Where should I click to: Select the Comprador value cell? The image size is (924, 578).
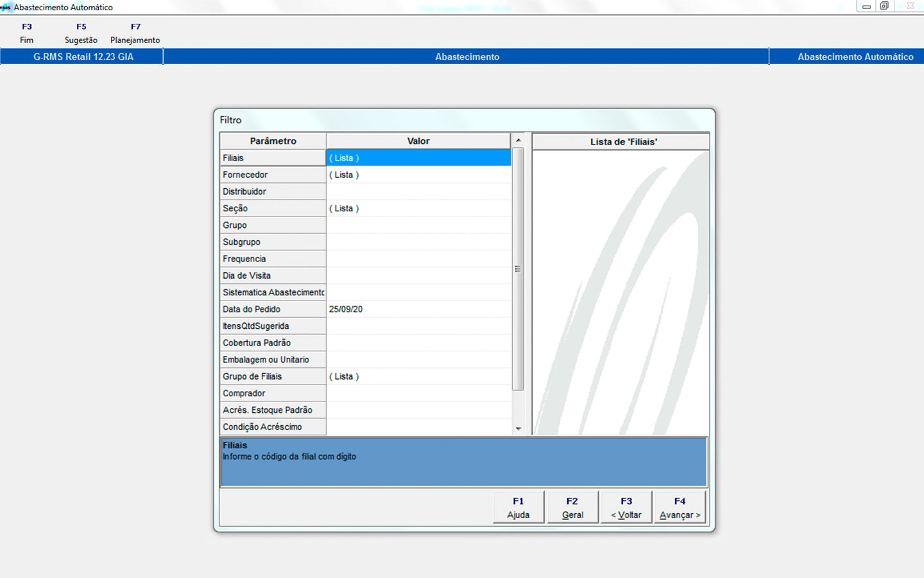tap(418, 394)
